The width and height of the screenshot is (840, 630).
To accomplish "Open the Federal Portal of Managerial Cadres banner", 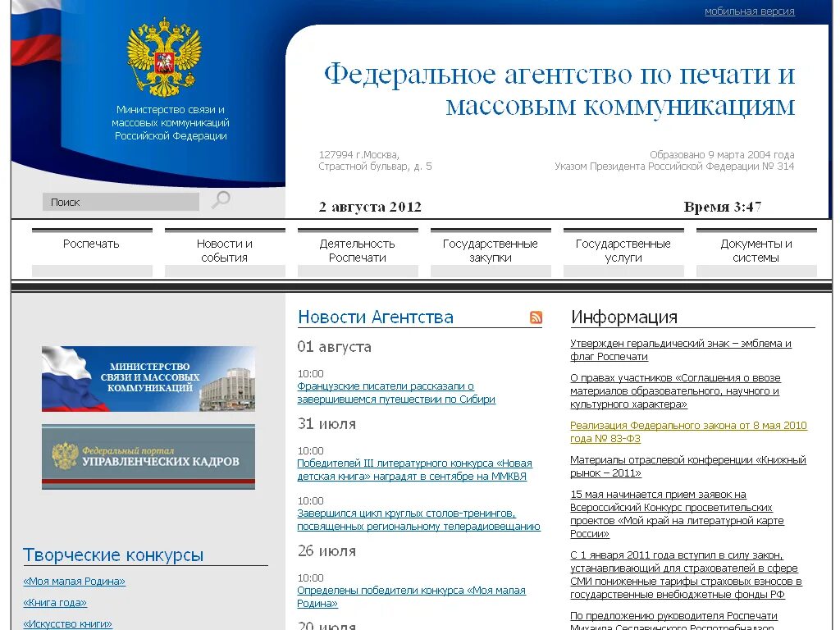I will 148,457.
